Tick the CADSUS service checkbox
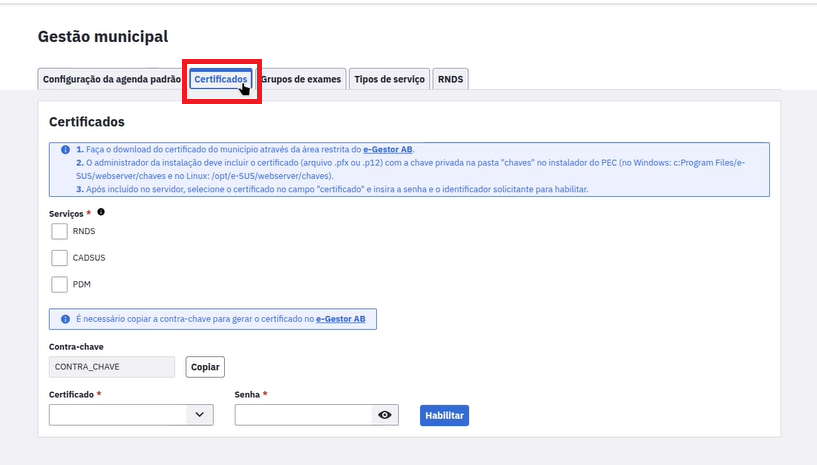Screen dimensions: 817x465 pyautogui.click(x=59, y=258)
